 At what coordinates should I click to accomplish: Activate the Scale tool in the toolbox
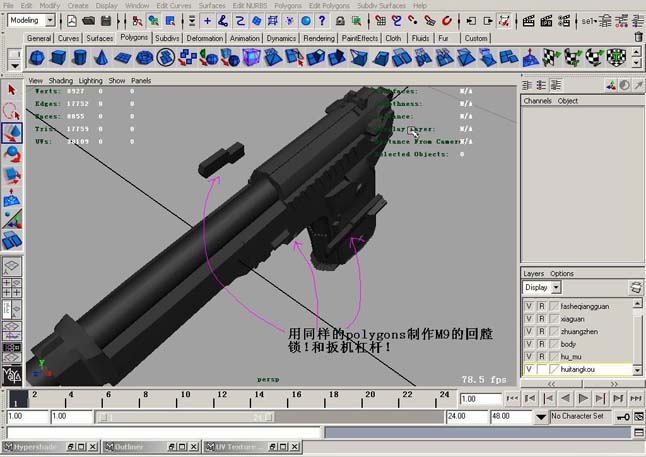pyautogui.click(x=12, y=176)
